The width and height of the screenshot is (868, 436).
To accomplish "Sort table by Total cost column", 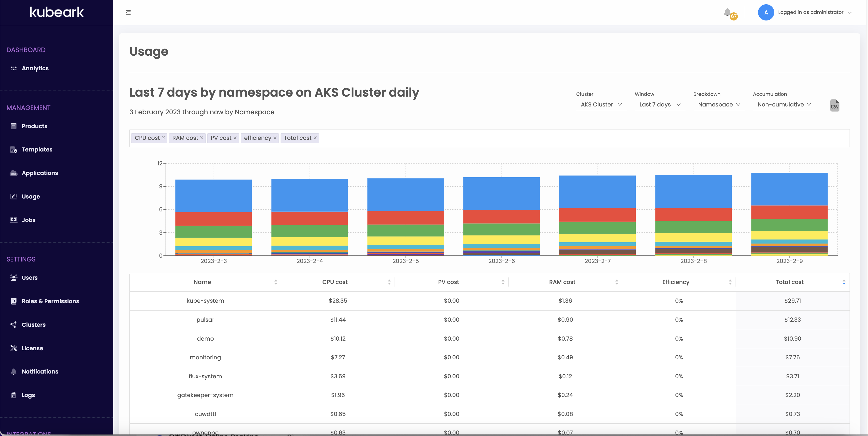I will pyautogui.click(x=789, y=282).
